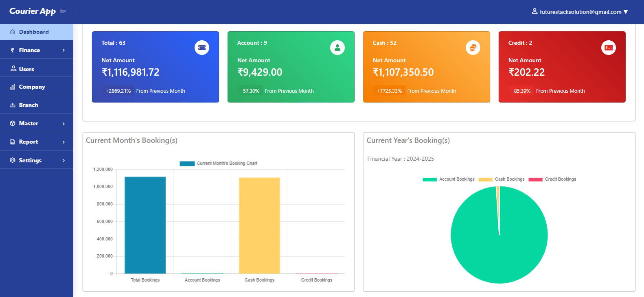This screenshot has width=644, height=297.
Task: Open the Dashboard menu item
Action: tap(34, 32)
